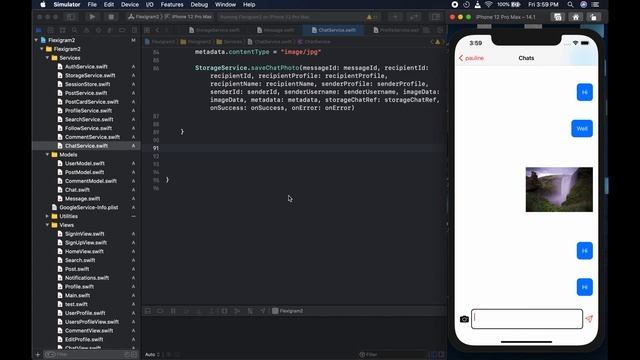
Task: Open EditProfile.swift in navigator
Action: (84, 340)
